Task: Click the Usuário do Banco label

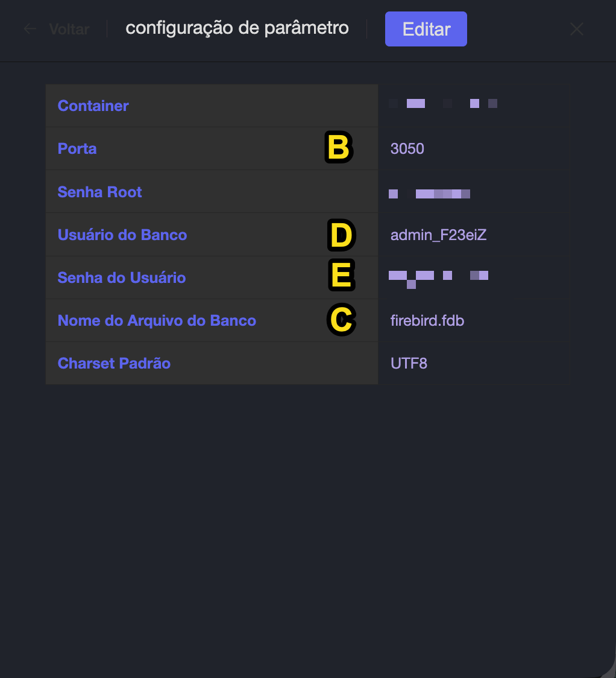Action: pos(122,235)
